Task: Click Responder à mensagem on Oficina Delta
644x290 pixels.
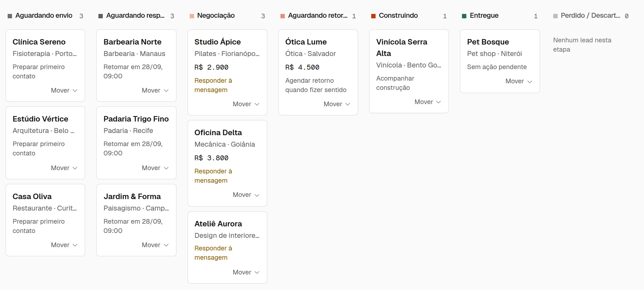Action: pyautogui.click(x=213, y=176)
